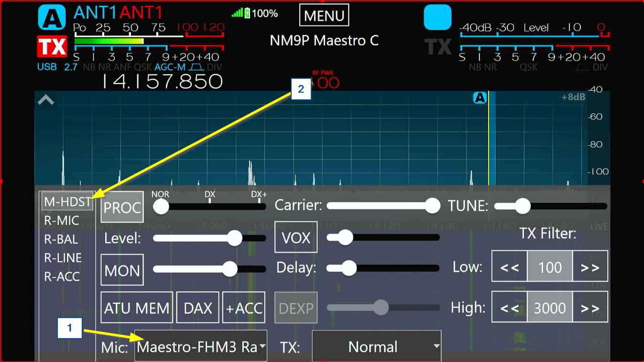The width and height of the screenshot is (644, 362).
Task: Select R-BAL mic input
Action: pyautogui.click(x=61, y=239)
